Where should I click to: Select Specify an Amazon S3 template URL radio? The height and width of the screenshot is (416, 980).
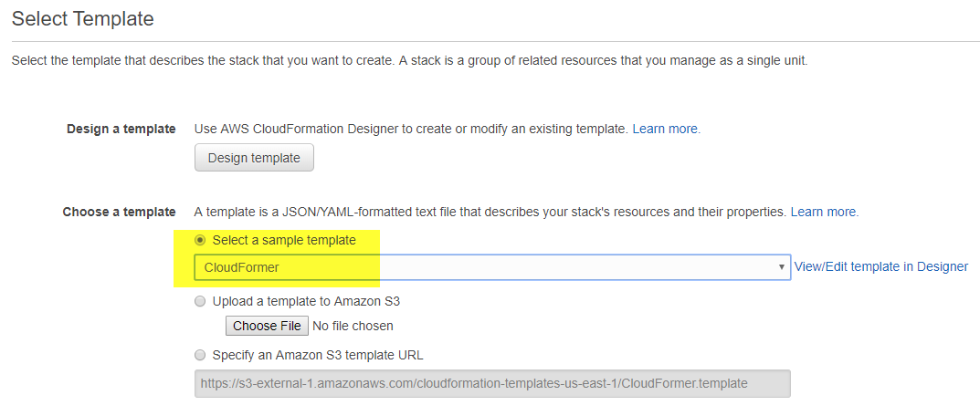tap(200, 356)
